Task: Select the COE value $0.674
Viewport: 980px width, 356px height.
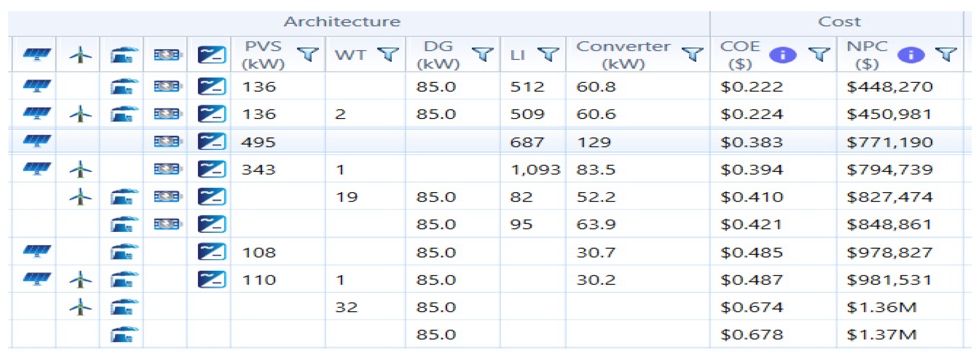Action: [x=751, y=307]
